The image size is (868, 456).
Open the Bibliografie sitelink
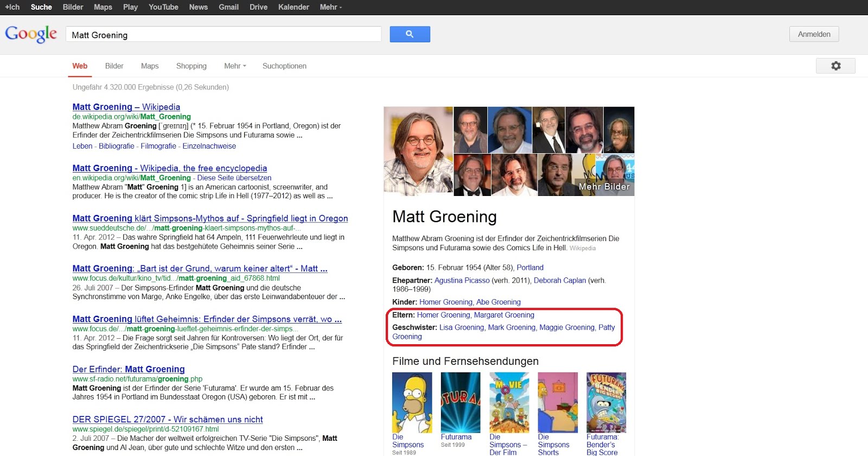tap(117, 146)
